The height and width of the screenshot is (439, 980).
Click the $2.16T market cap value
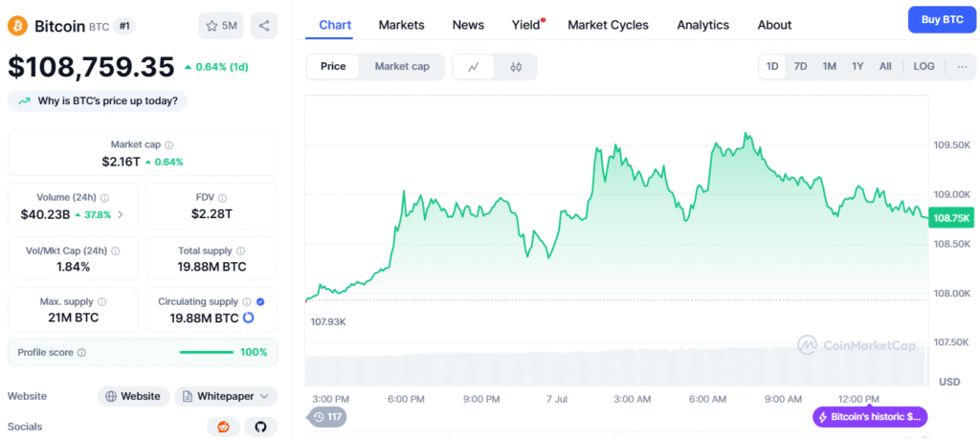[122, 162]
